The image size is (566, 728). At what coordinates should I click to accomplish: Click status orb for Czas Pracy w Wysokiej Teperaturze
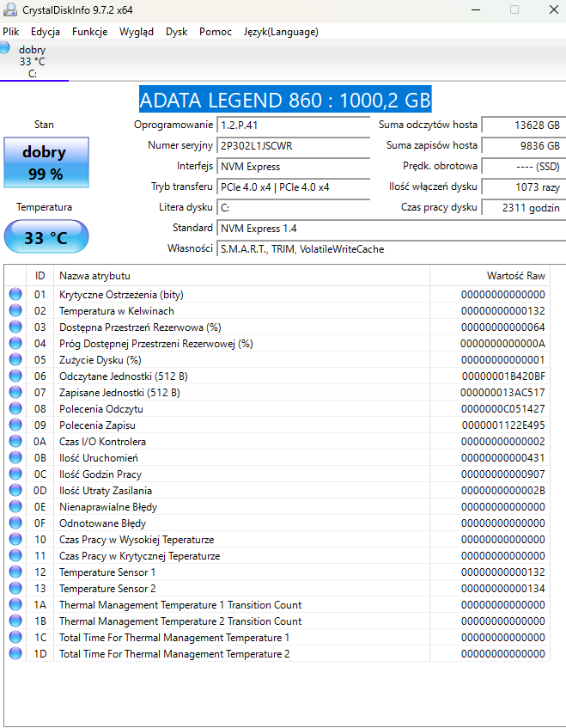point(15,539)
